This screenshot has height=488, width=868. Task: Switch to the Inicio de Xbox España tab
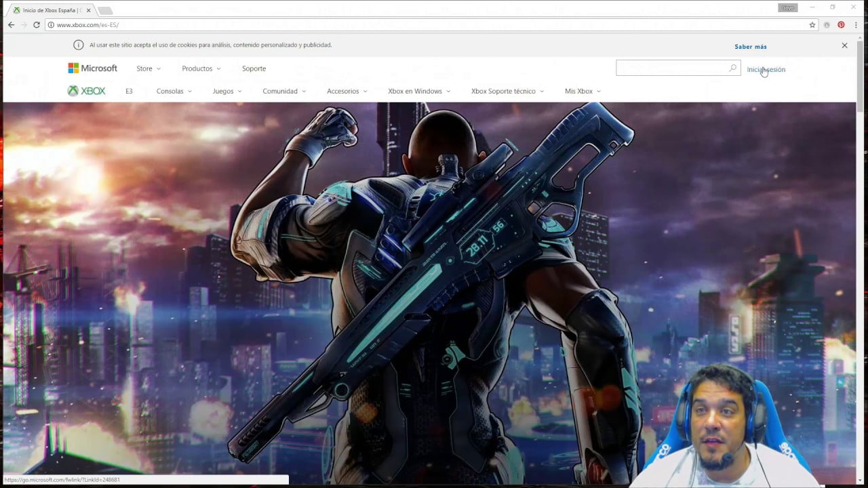(47, 10)
